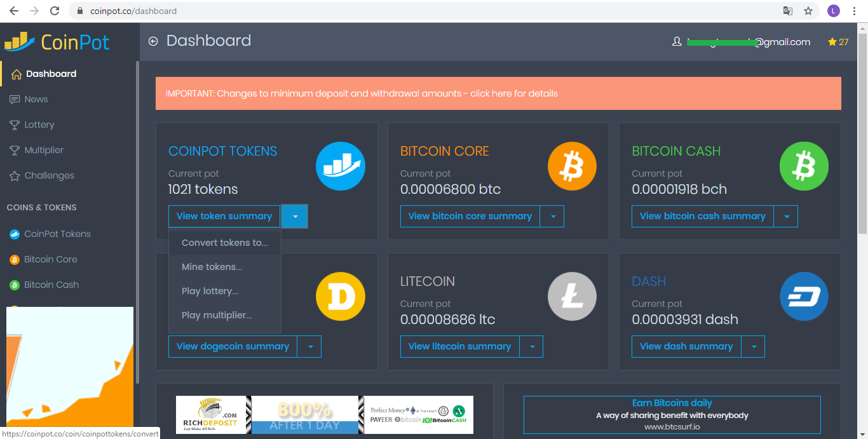Screen dimensions: 868x439
Task: Click the gold star points icon
Action: [x=832, y=42]
